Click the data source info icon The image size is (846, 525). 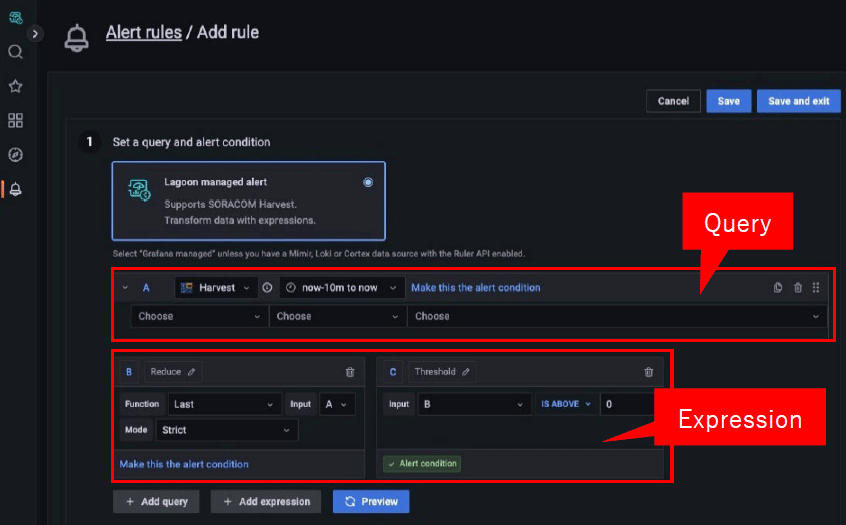[x=267, y=288]
